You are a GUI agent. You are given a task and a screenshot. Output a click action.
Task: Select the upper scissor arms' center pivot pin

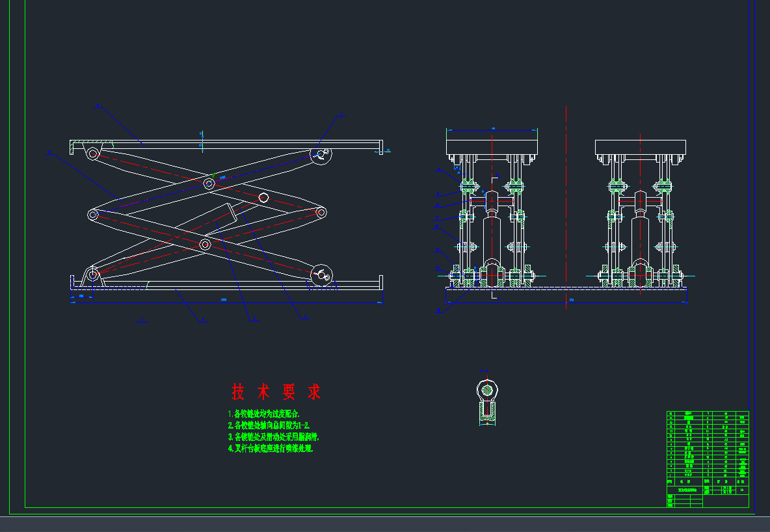click(x=209, y=184)
